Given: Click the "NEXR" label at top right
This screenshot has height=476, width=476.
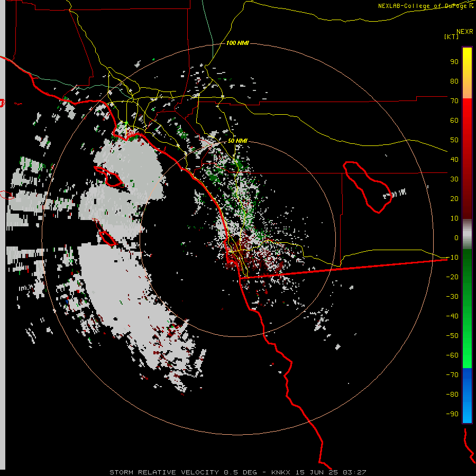Looking at the screenshot, I should click(465, 32).
